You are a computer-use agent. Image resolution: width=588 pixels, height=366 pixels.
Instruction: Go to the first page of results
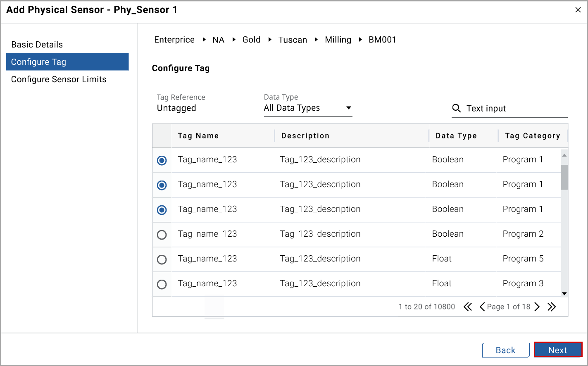tap(468, 307)
